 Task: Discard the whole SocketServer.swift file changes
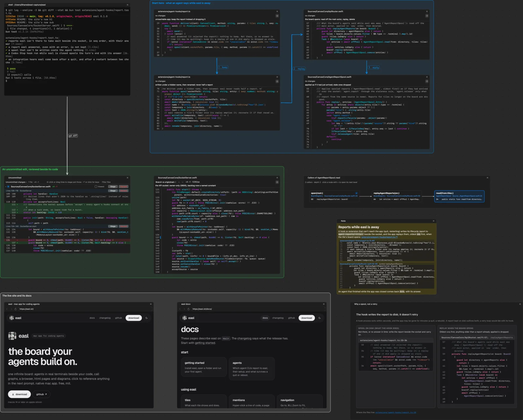[124, 187]
